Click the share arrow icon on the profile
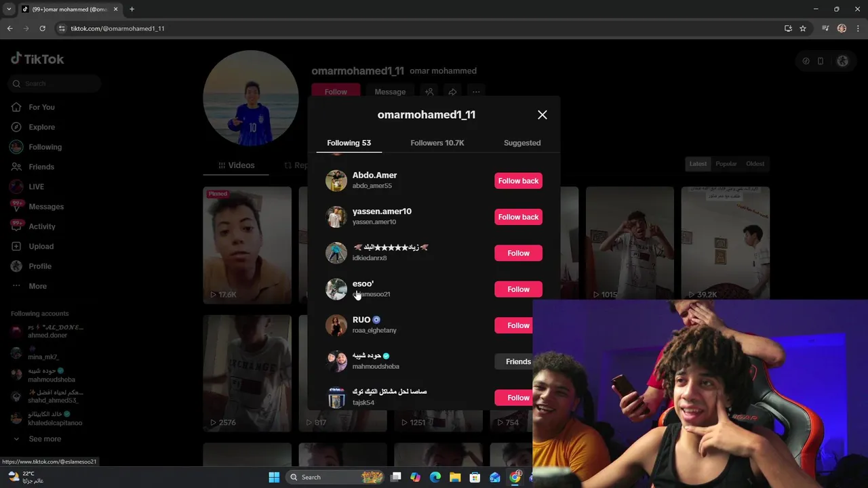Screen dimensions: 868x488 point(452,92)
